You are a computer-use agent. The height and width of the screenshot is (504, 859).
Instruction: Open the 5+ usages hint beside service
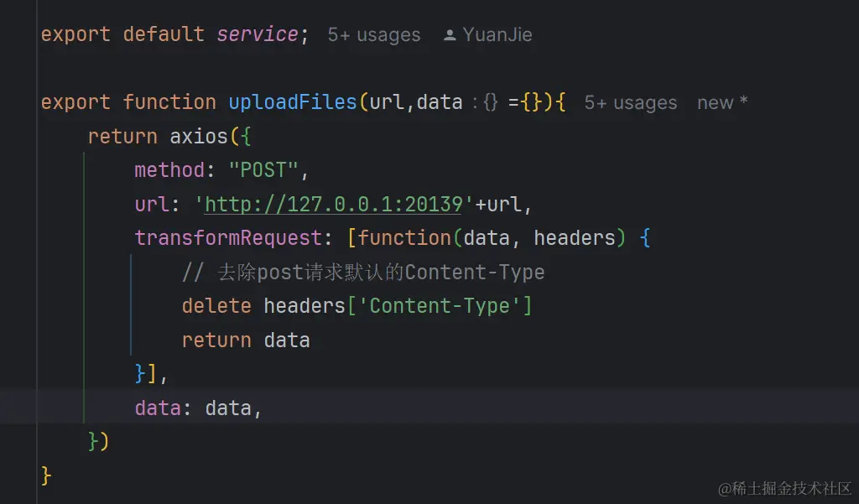pos(373,35)
